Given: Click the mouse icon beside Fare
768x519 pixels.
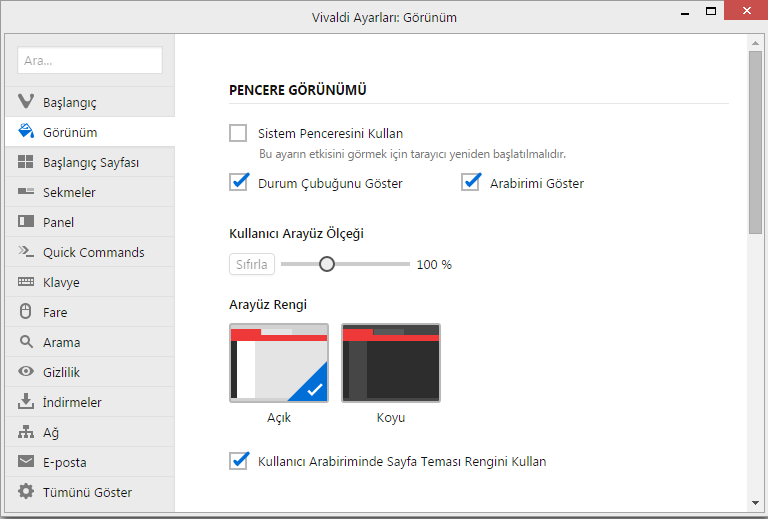Looking at the screenshot, I should [26, 311].
